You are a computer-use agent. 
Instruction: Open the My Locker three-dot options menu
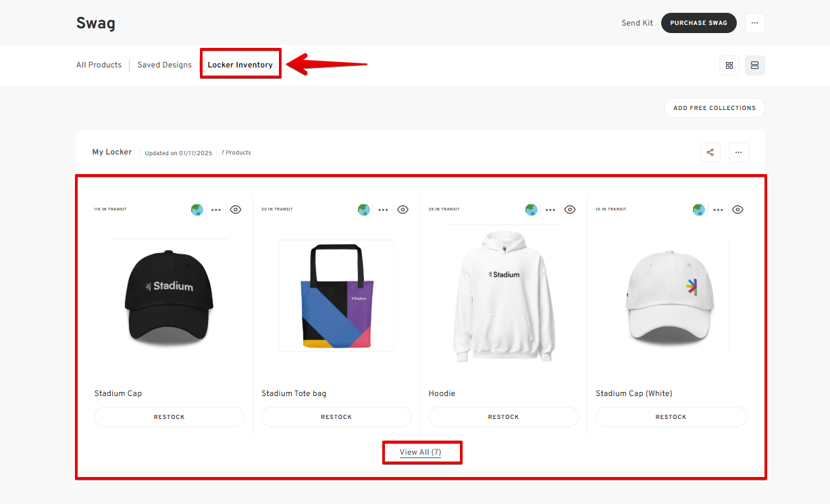738,152
